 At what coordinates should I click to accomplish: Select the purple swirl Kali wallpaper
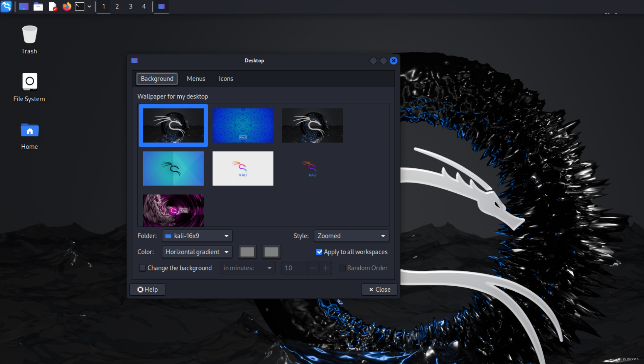pyautogui.click(x=173, y=210)
